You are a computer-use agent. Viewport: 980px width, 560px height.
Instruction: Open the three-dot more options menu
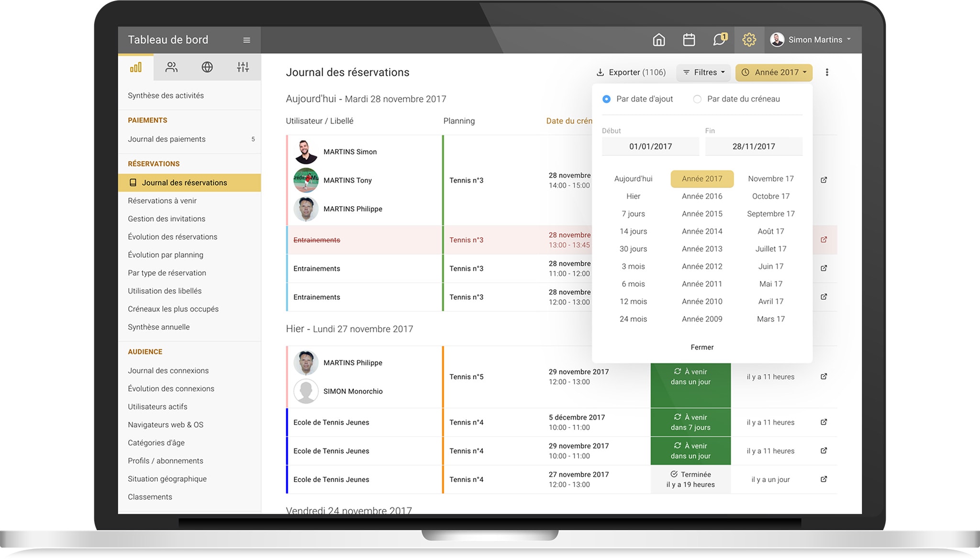(x=827, y=72)
